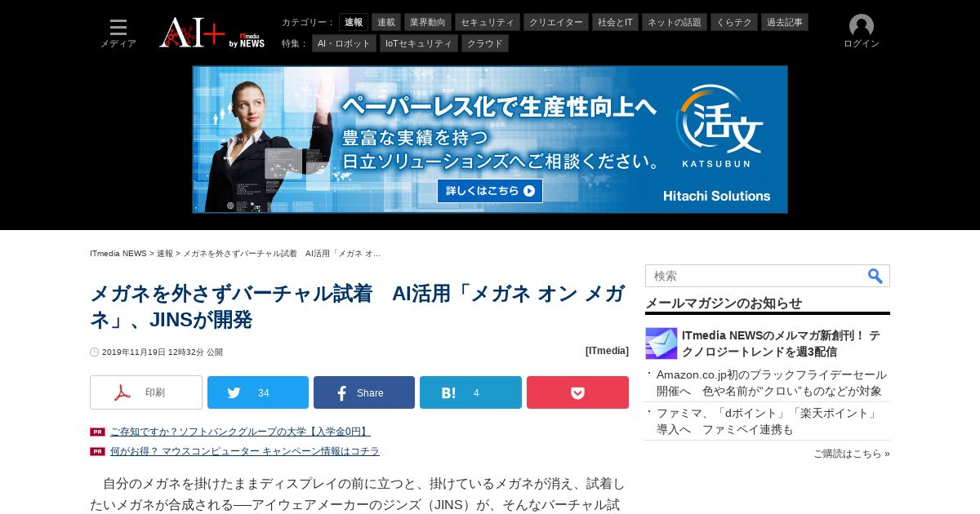The height and width of the screenshot is (514, 980).
Task: Go to ITmedia NEWS breadcrumb link
Action: [118, 254]
